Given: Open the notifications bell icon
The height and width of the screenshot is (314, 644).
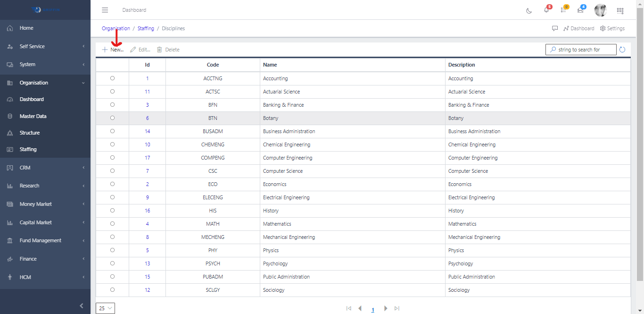Looking at the screenshot, I should pos(546,10).
